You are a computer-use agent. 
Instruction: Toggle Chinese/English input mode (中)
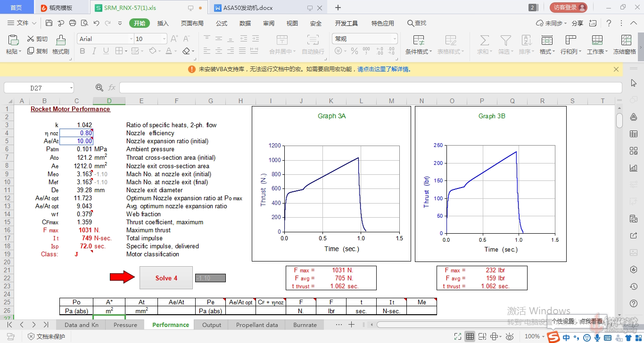[x=566, y=337]
